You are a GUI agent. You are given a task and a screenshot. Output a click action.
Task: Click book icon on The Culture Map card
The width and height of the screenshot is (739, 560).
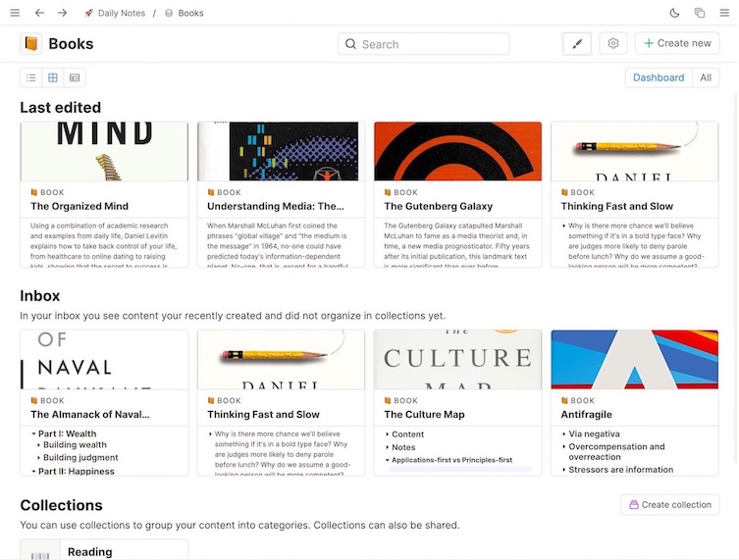(388, 400)
